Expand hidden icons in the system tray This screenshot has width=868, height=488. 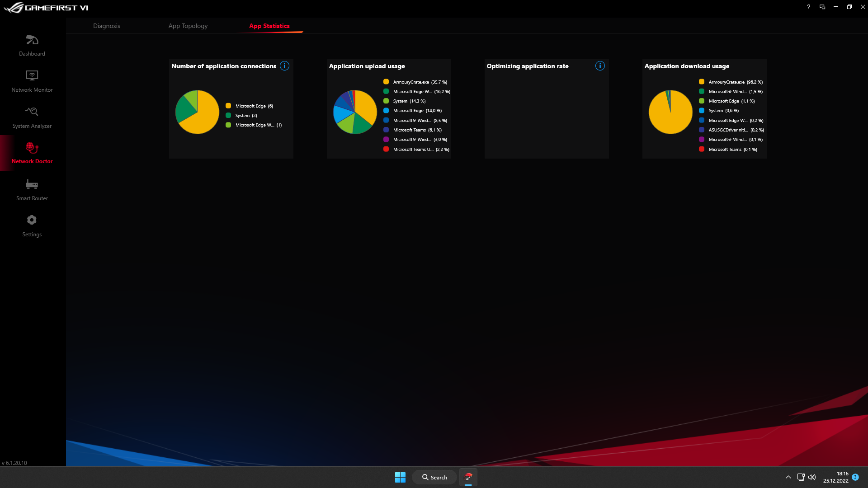click(x=788, y=477)
